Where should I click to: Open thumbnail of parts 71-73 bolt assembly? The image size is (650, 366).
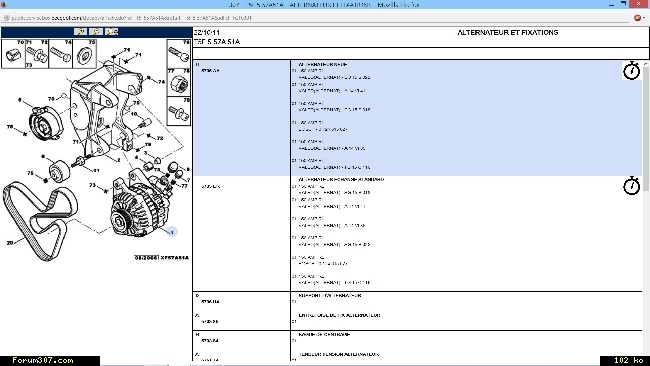37,54
